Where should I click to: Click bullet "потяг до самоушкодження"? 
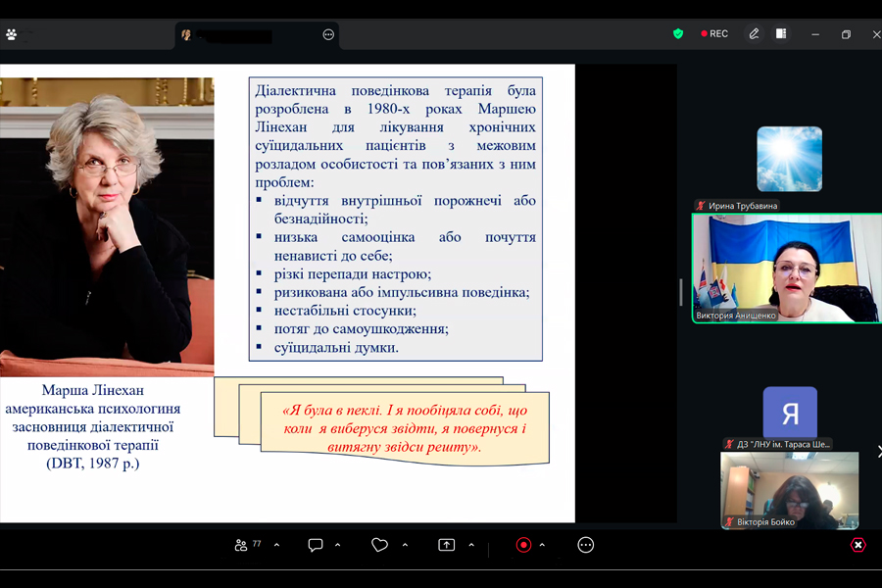[362, 329]
